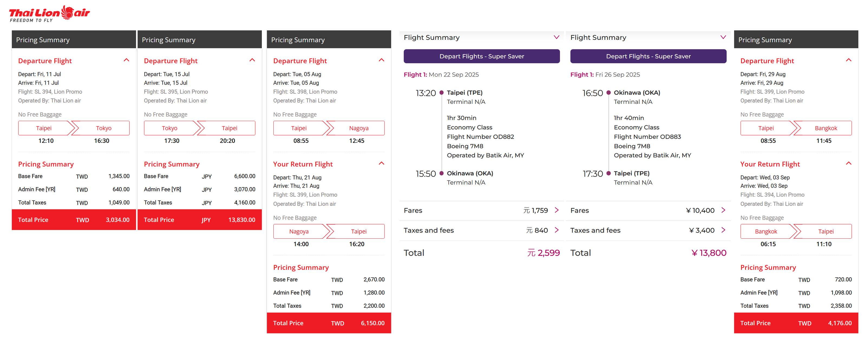
Task: Click Depart Flights - Super Saver for Taipei departure
Action: [482, 56]
